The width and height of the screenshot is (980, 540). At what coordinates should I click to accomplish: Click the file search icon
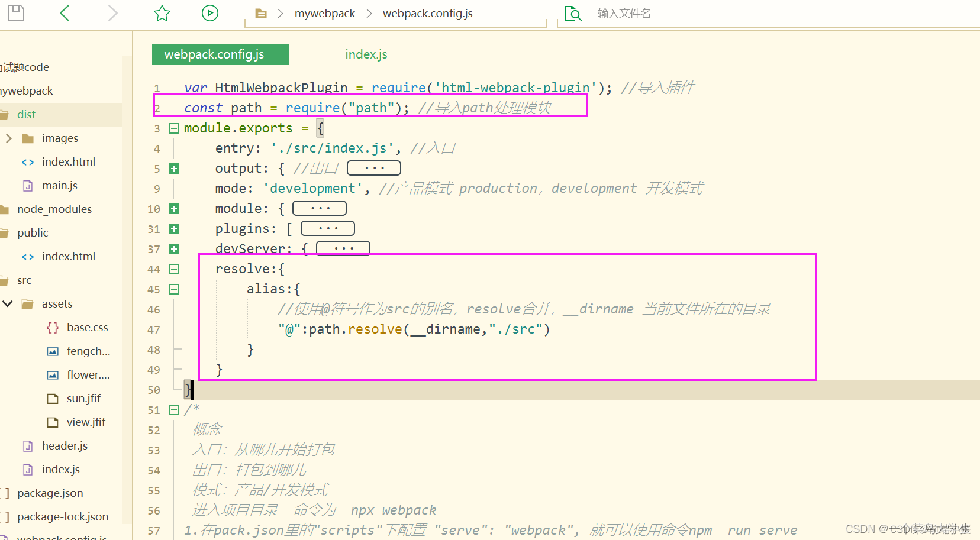573,13
